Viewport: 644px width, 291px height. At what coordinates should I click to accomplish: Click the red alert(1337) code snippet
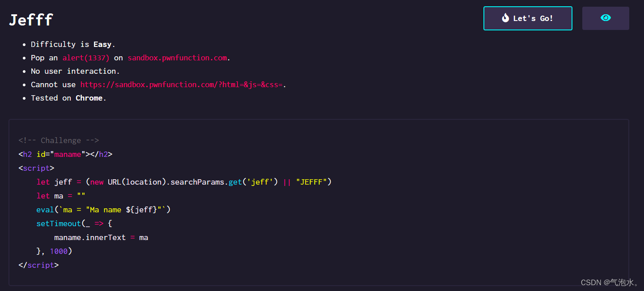(x=86, y=58)
